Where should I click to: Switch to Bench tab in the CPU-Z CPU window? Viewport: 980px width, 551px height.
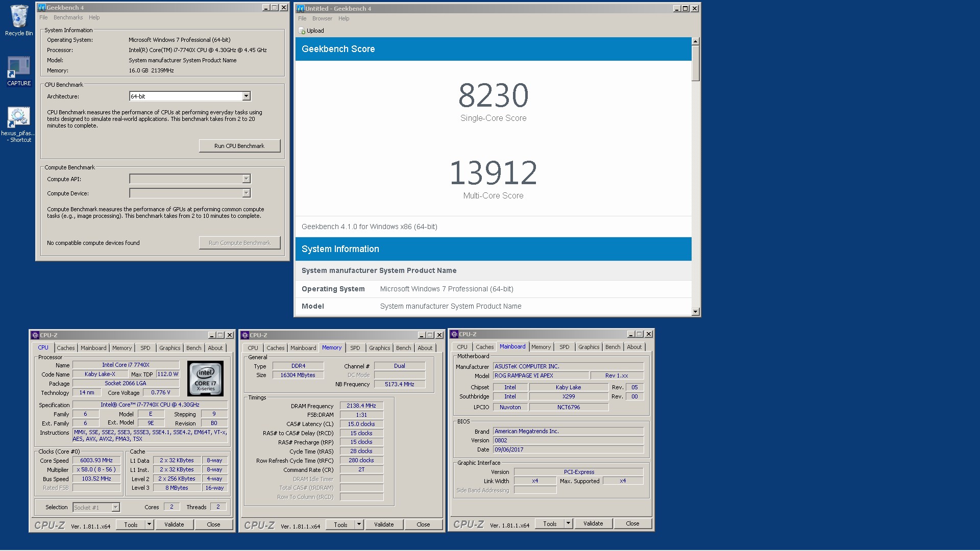click(x=194, y=348)
